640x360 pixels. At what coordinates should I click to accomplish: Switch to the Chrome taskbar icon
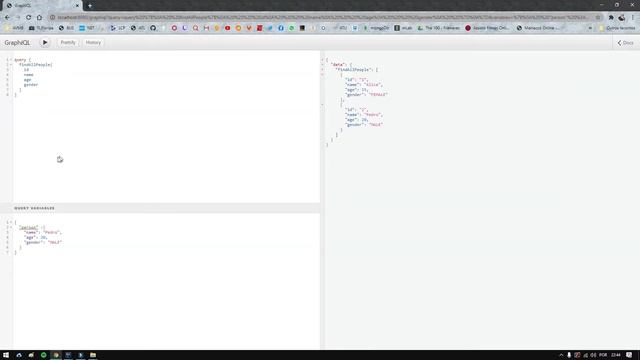pyautogui.click(x=56, y=355)
